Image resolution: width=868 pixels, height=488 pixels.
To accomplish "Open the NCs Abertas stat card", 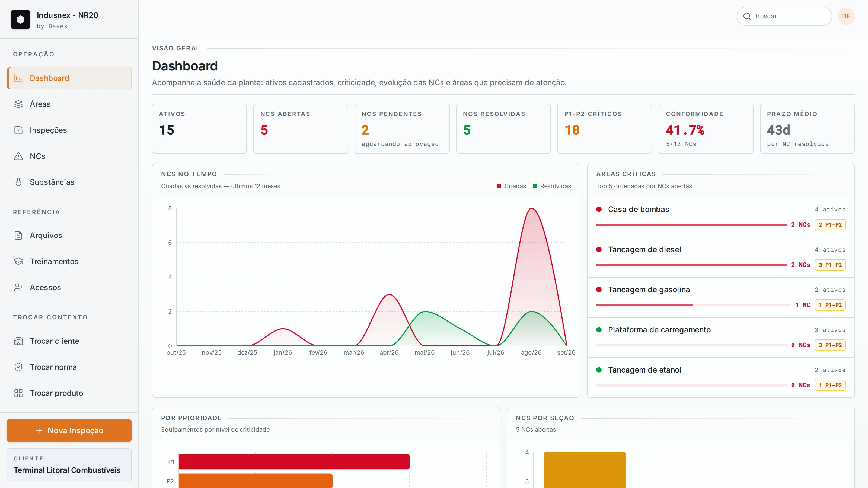I will coord(301,129).
